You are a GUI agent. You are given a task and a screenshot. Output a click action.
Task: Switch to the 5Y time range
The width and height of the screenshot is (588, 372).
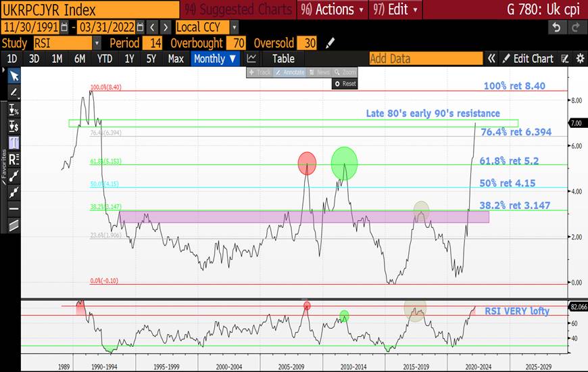coord(151,59)
